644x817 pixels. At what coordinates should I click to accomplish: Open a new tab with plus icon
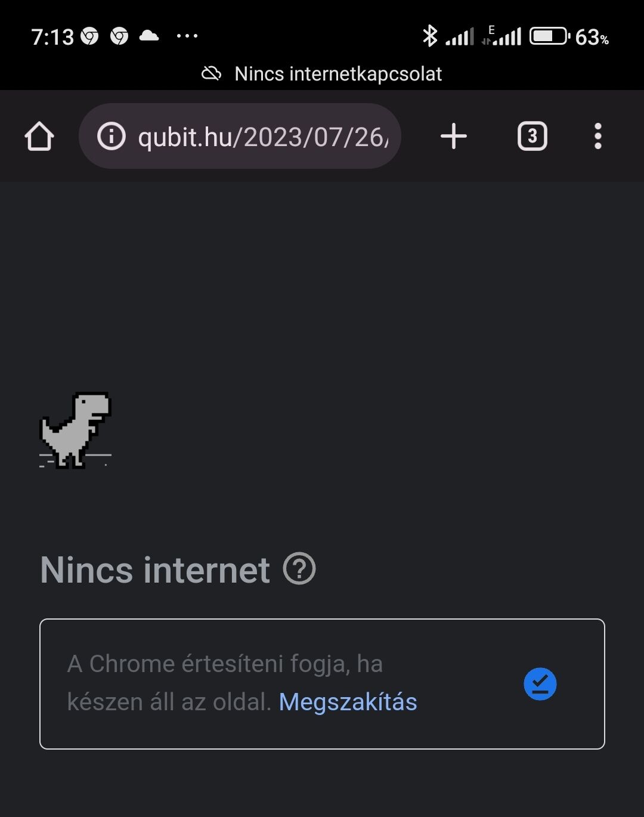click(x=454, y=137)
